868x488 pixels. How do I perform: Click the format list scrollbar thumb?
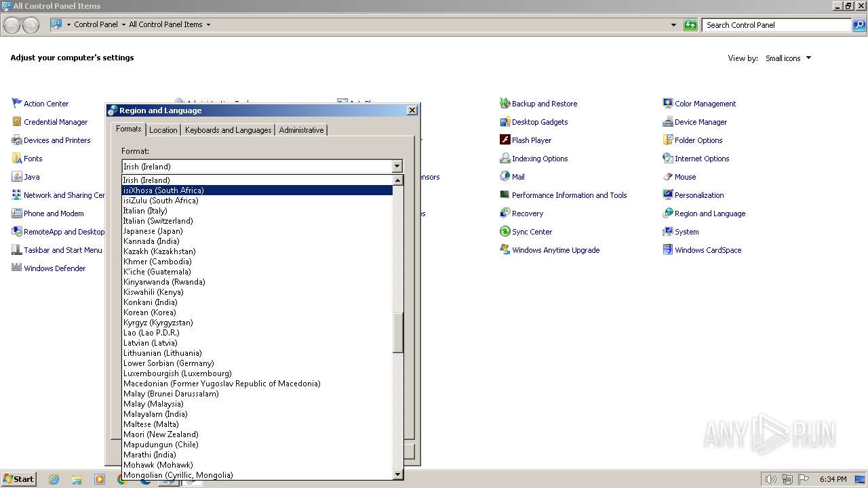tap(398, 333)
